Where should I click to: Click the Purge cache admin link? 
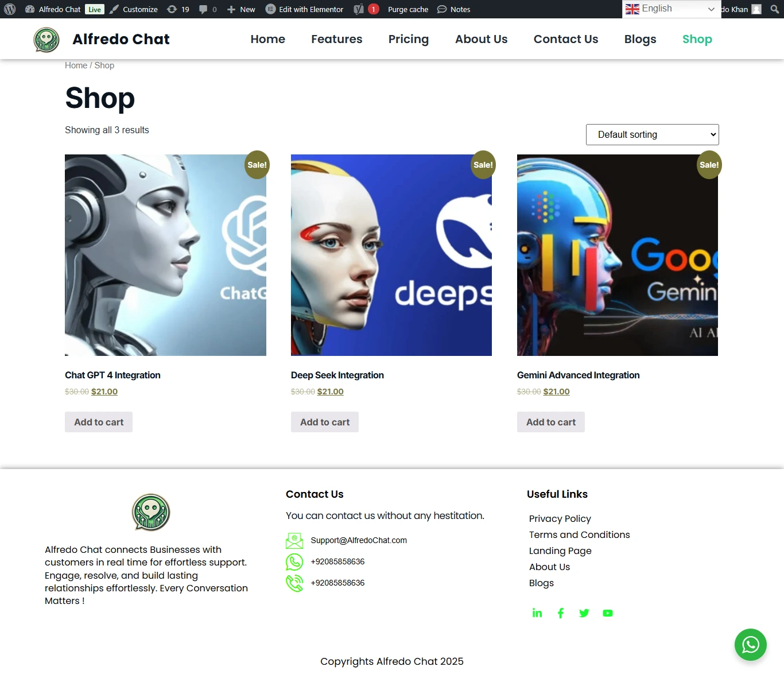pos(408,9)
